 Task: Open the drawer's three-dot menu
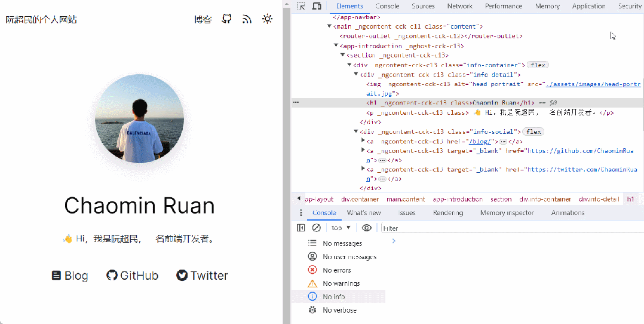click(x=300, y=213)
